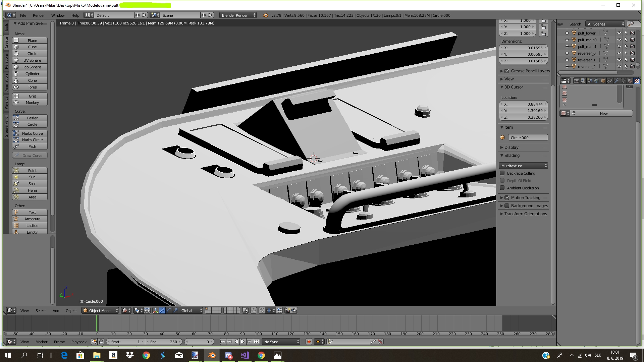Open the Modifiers wrench tab
644x362 pixels.
tap(616, 81)
